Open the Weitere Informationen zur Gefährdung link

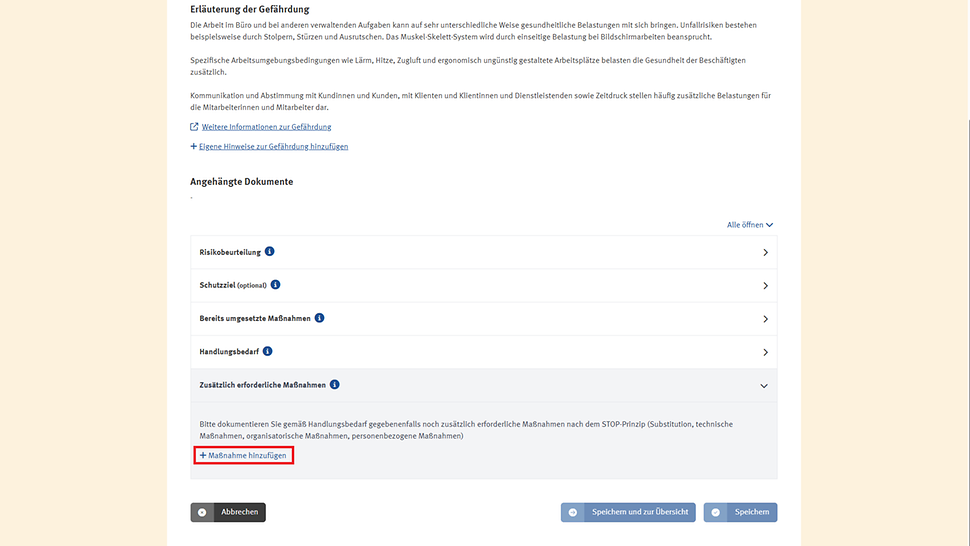(x=266, y=127)
